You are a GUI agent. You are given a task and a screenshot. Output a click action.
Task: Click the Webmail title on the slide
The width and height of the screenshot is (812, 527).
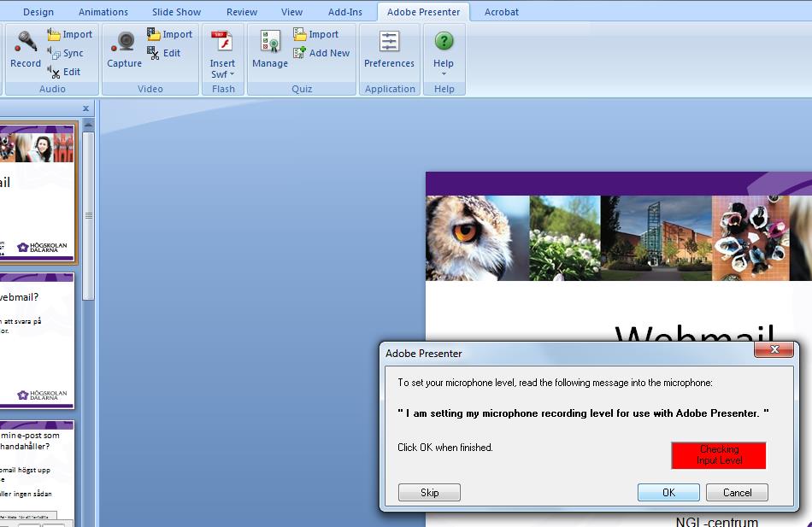point(694,332)
